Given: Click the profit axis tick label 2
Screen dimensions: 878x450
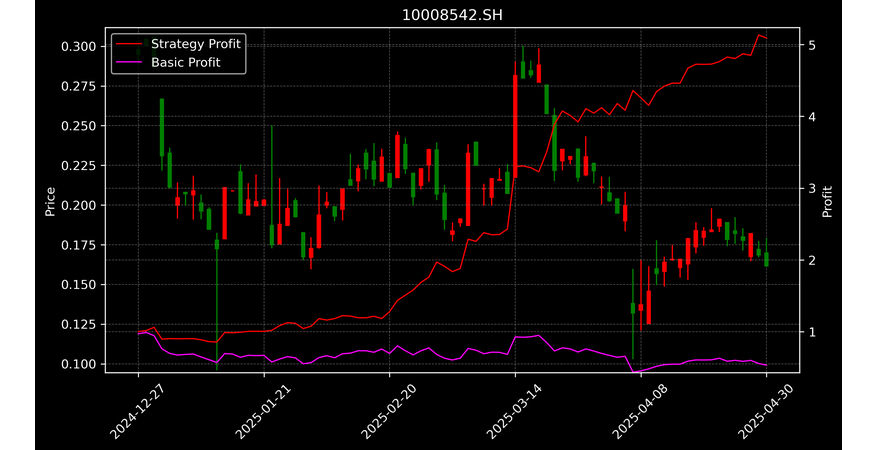Looking at the screenshot, I should [x=811, y=260].
